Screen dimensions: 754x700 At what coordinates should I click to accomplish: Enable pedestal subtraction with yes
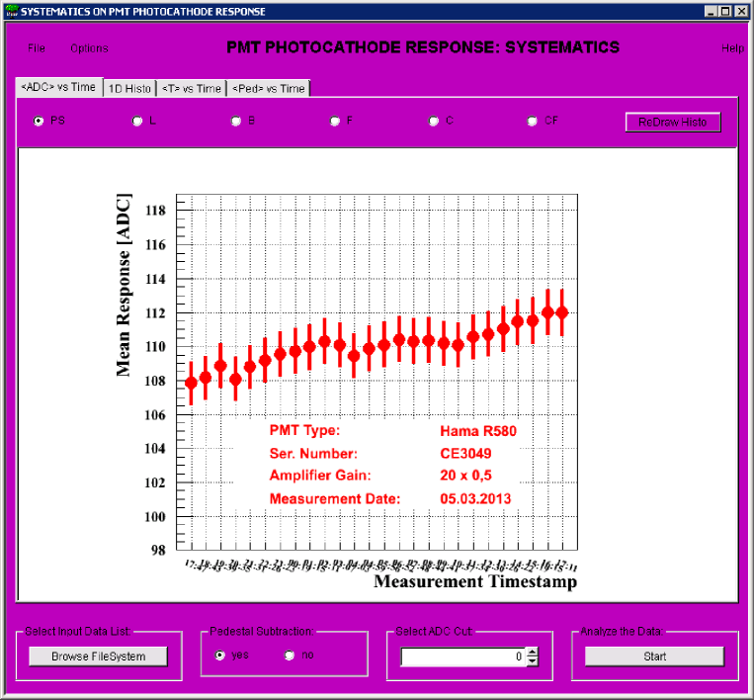pyautogui.click(x=219, y=656)
